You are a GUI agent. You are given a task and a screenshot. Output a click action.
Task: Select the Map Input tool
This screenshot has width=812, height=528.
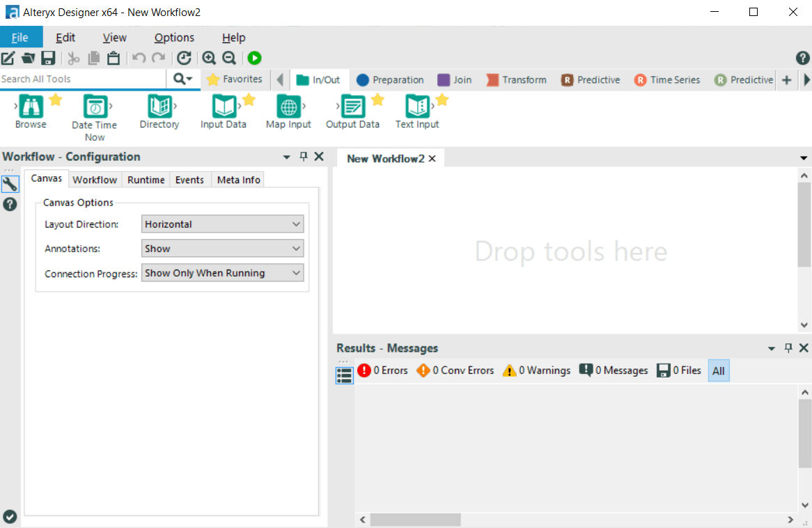point(288,106)
